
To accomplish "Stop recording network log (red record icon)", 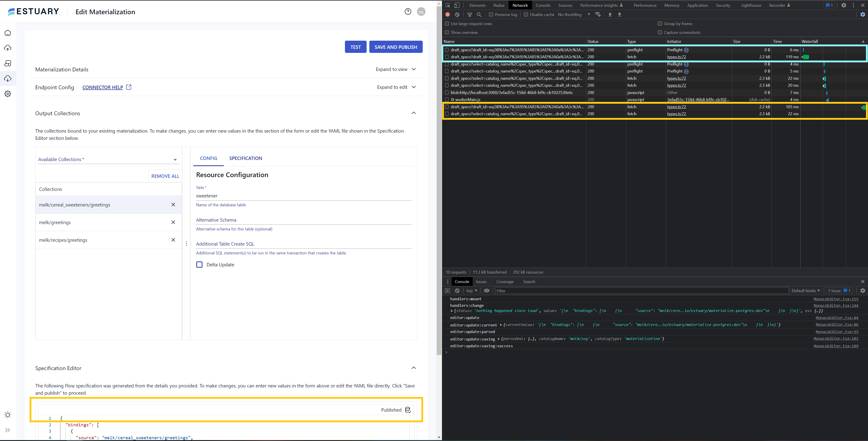I will 448,14.
